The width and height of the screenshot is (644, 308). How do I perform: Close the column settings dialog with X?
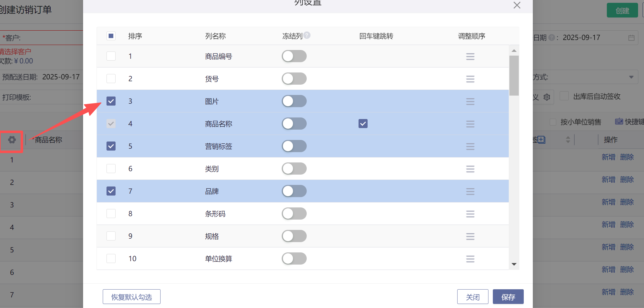click(x=517, y=5)
